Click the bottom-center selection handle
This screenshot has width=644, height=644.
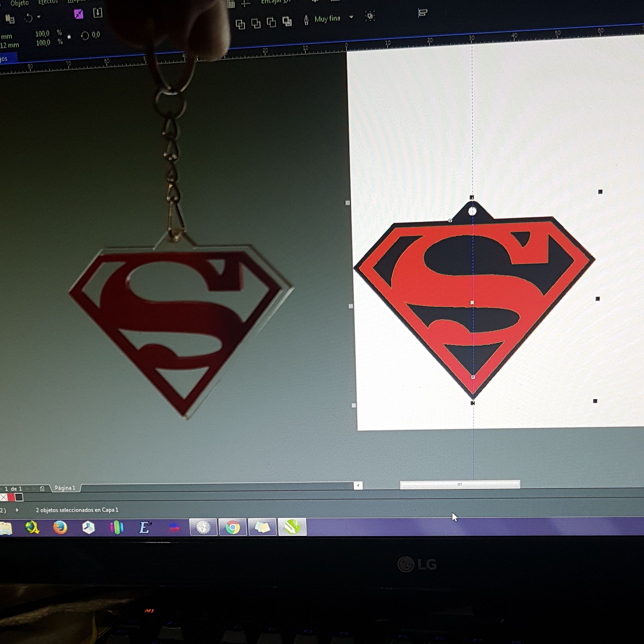pyautogui.click(x=472, y=403)
